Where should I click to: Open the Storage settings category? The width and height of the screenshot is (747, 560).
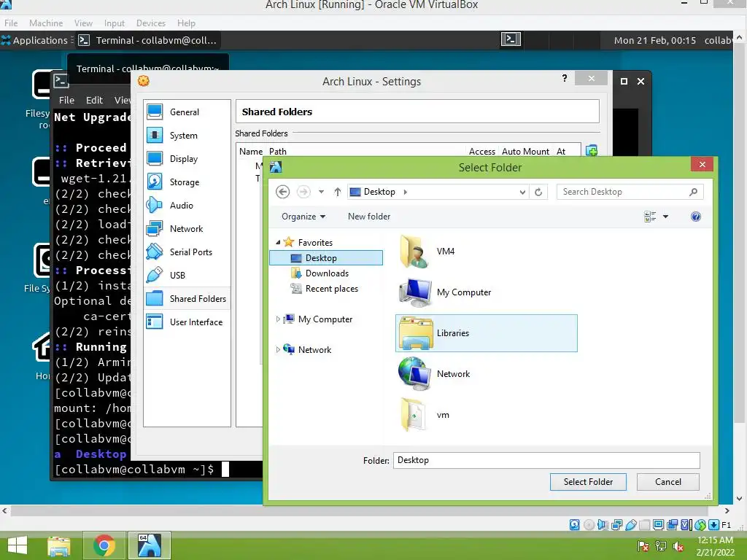click(x=187, y=182)
